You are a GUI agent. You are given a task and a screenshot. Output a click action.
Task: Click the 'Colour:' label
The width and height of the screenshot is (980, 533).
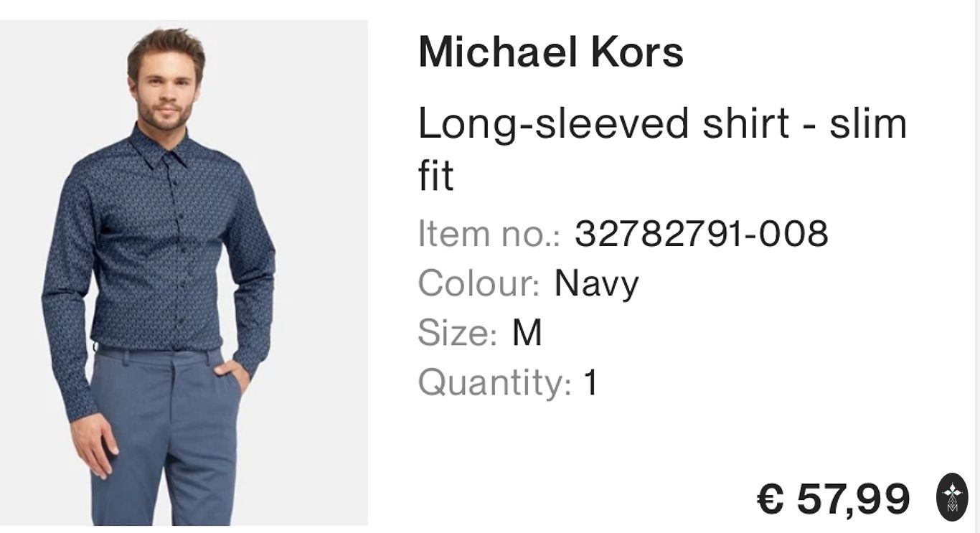pos(479,283)
